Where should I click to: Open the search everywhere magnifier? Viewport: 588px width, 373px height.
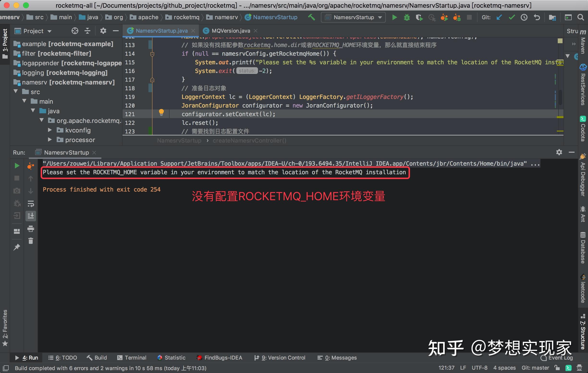(581, 17)
